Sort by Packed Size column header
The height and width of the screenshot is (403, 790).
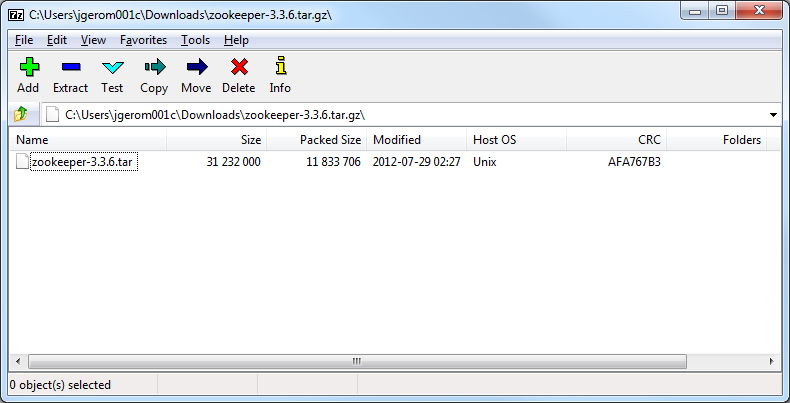pos(316,140)
